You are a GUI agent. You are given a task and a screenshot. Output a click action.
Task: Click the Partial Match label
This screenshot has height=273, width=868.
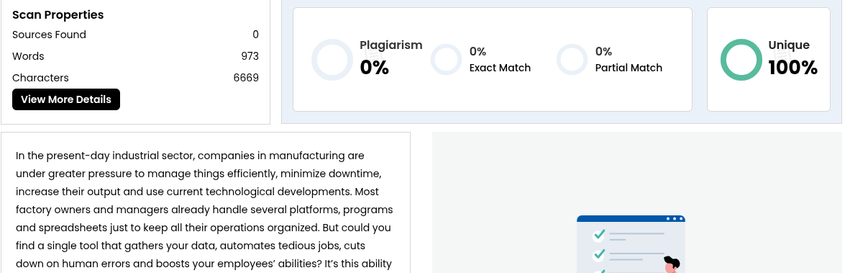pyautogui.click(x=629, y=68)
